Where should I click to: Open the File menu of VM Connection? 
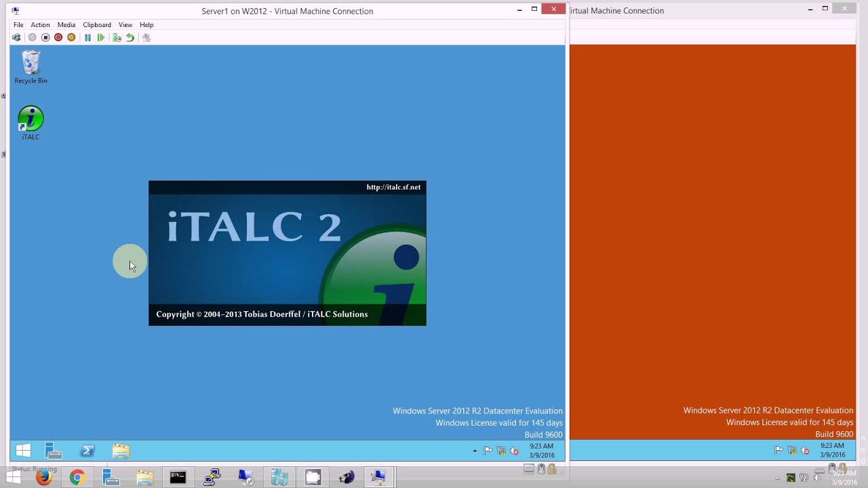click(x=18, y=25)
